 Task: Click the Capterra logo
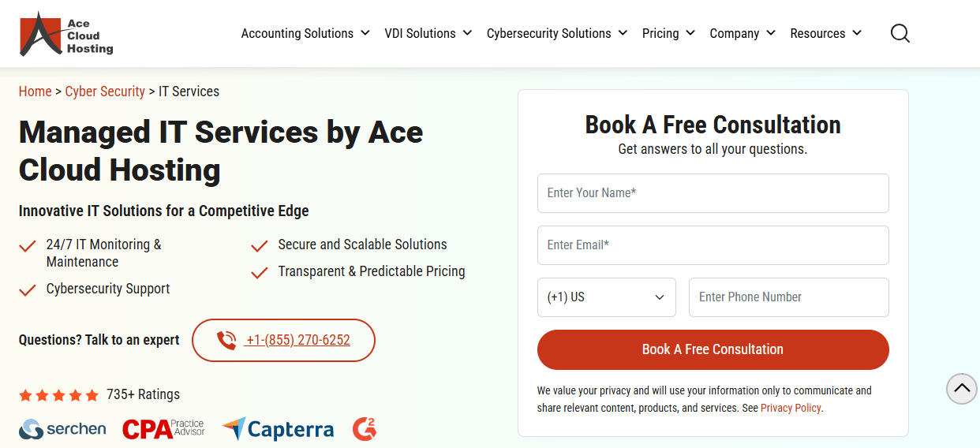click(278, 429)
